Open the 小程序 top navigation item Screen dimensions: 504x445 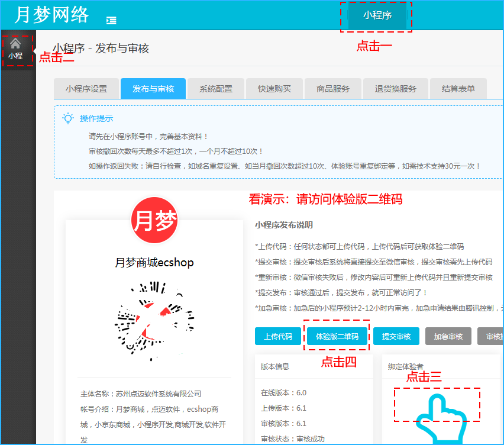[377, 15]
